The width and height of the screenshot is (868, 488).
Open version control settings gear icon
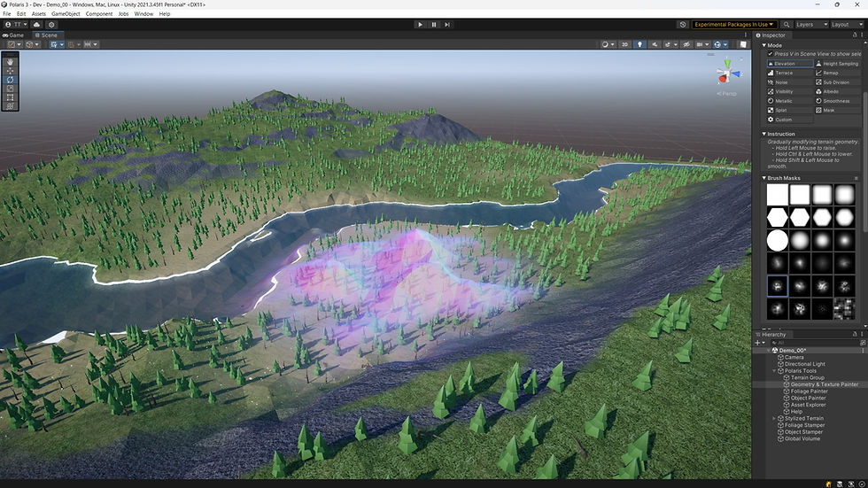tap(51, 24)
